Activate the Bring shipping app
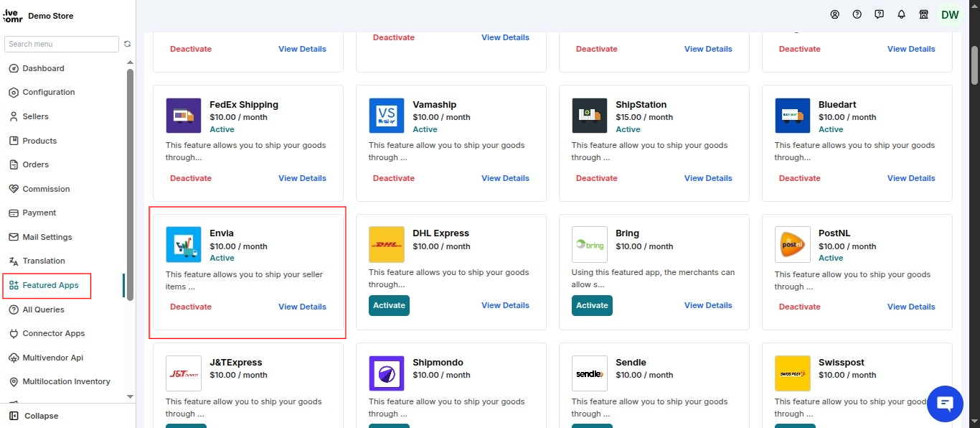 pos(592,305)
